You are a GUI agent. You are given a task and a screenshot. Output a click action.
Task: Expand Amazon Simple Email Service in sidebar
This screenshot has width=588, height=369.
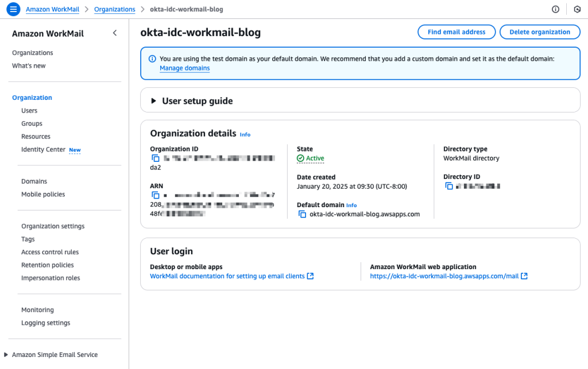(6, 355)
